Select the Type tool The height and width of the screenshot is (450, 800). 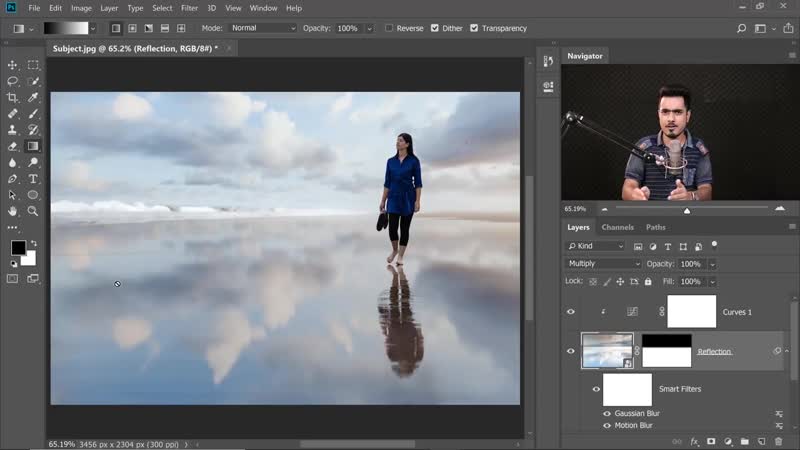[x=33, y=178]
